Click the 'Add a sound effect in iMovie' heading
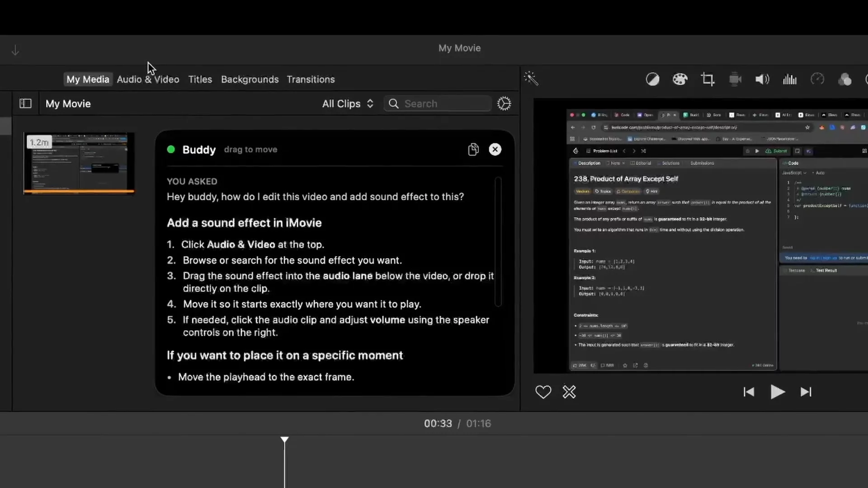The width and height of the screenshot is (868, 488). tap(244, 223)
